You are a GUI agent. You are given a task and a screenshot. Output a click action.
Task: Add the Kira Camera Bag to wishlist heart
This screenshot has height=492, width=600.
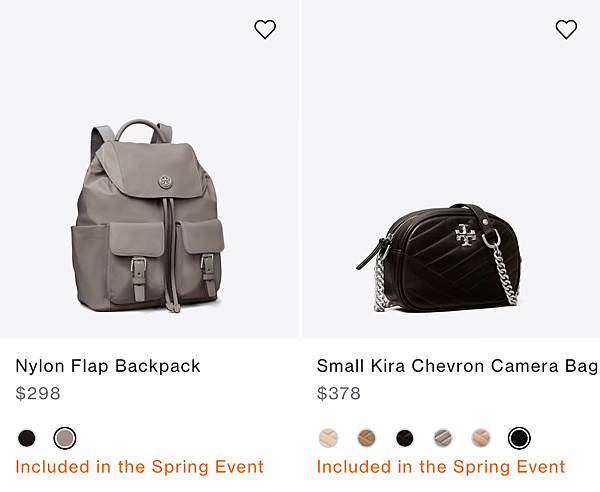click(566, 29)
